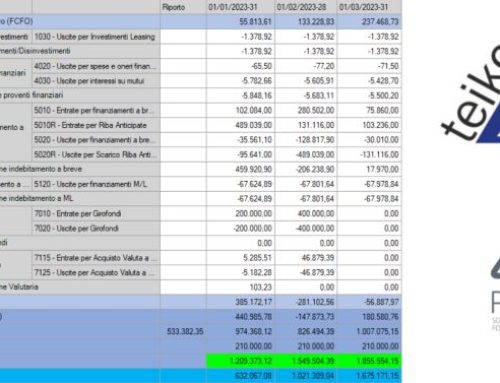Click the FCFO value 237.468,73

pos(380,22)
